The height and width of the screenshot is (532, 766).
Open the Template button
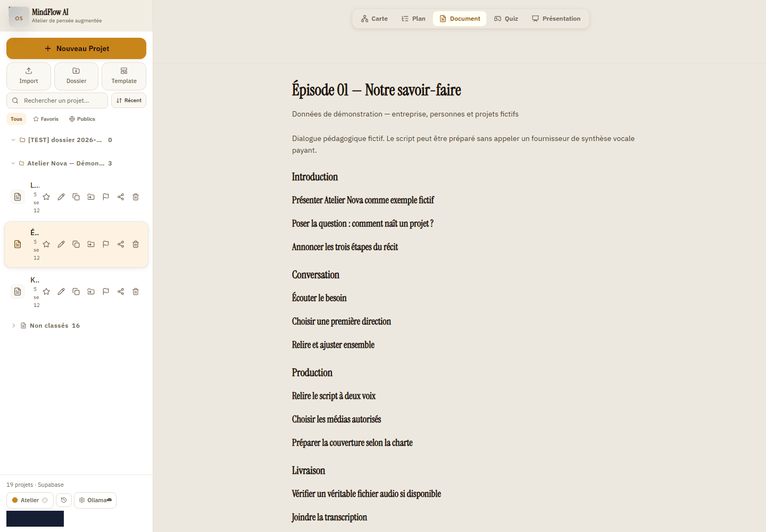pos(124,76)
